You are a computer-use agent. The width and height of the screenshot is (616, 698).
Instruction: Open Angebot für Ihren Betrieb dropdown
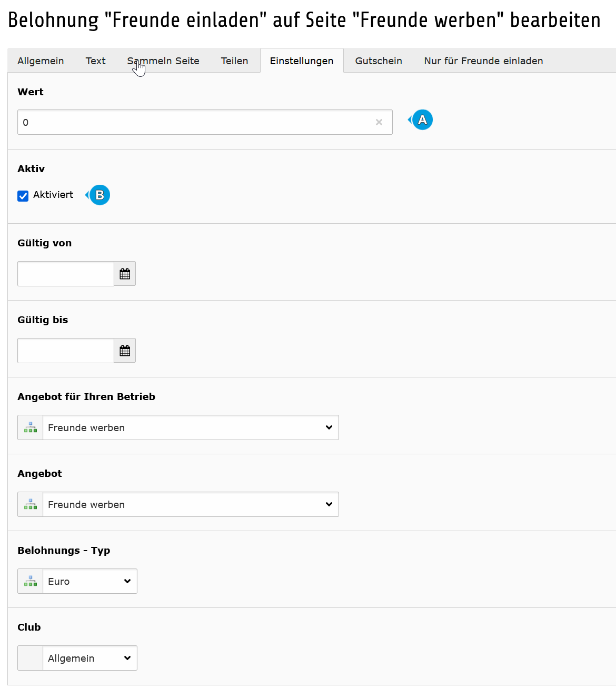click(x=191, y=427)
